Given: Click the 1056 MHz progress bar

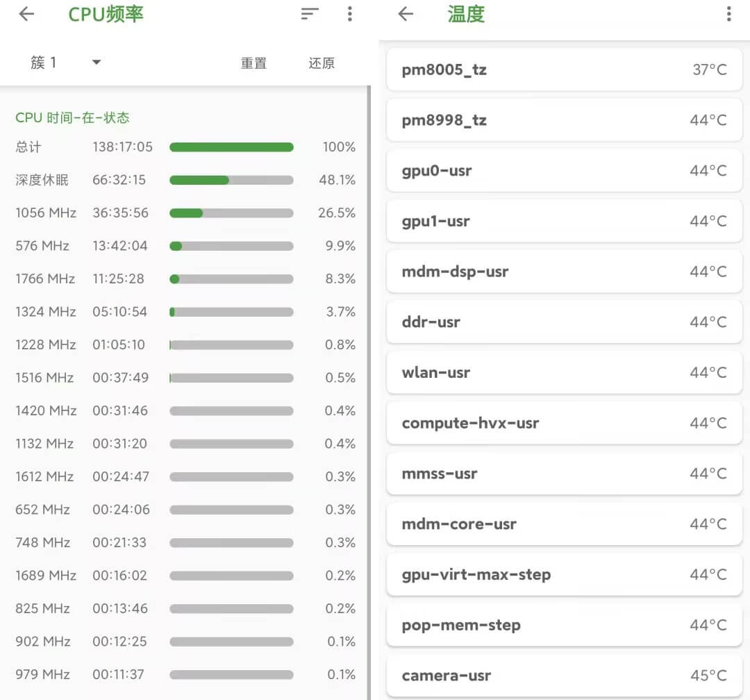Looking at the screenshot, I should 231,212.
